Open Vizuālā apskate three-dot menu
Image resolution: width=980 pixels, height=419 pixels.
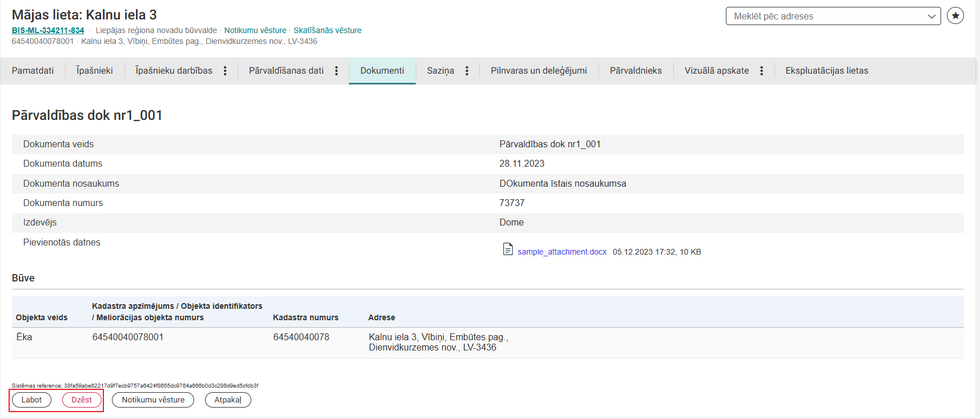(761, 71)
